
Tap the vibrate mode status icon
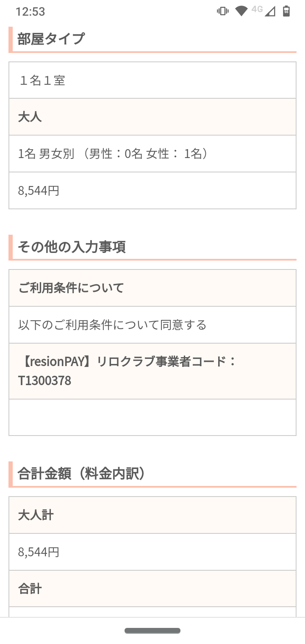[x=223, y=11]
